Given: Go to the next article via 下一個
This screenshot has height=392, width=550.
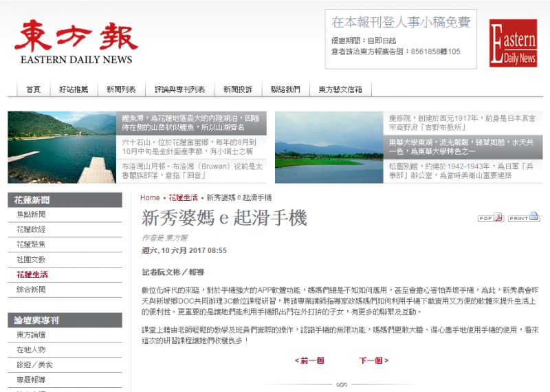Looking at the screenshot, I should coord(373,360).
